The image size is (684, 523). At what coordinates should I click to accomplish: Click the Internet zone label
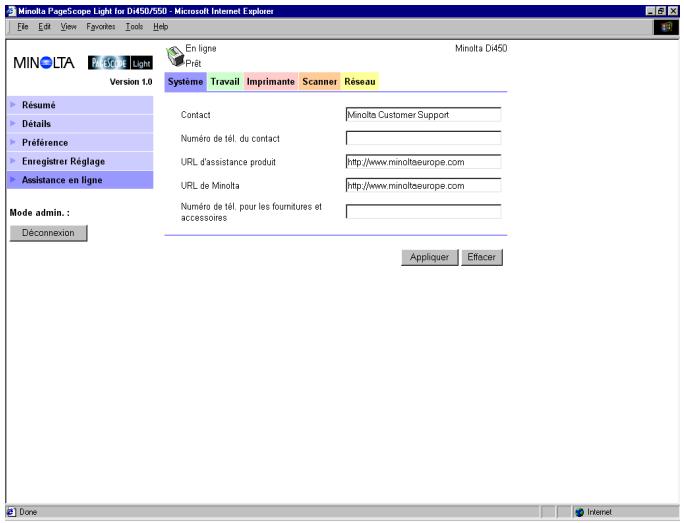(599, 512)
